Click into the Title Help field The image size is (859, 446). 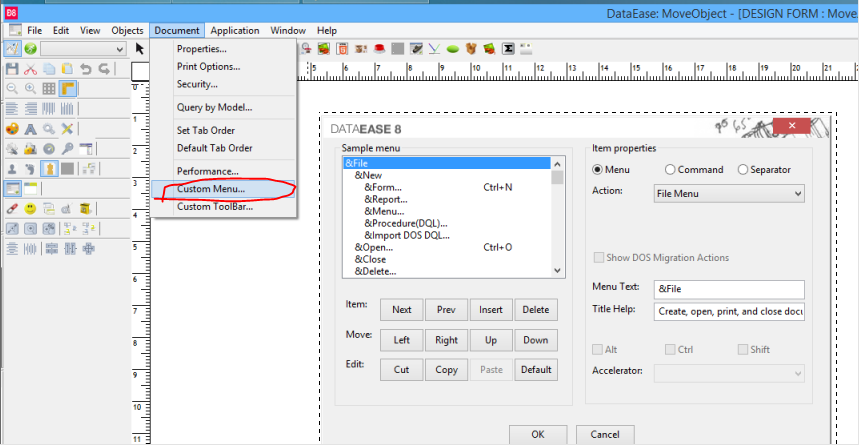[x=729, y=311]
